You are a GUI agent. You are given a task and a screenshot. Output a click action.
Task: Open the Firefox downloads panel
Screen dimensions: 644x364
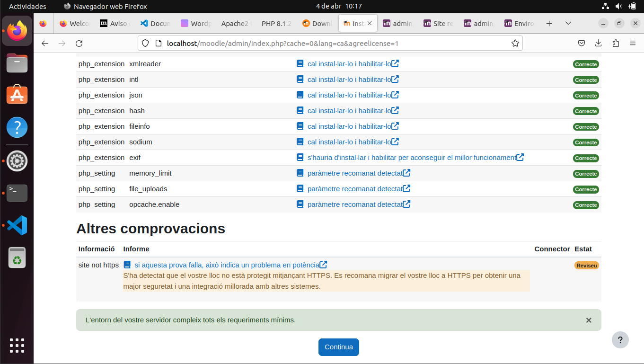pyautogui.click(x=598, y=43)
